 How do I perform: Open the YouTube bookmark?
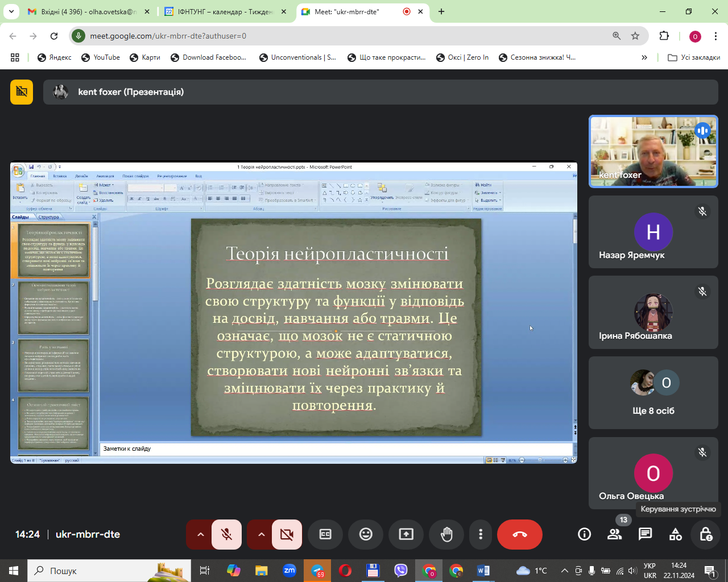(x=101, y=57)
